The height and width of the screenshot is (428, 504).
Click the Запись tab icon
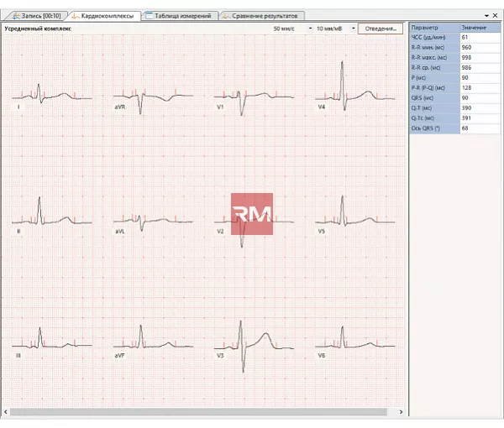click(16, 16)
